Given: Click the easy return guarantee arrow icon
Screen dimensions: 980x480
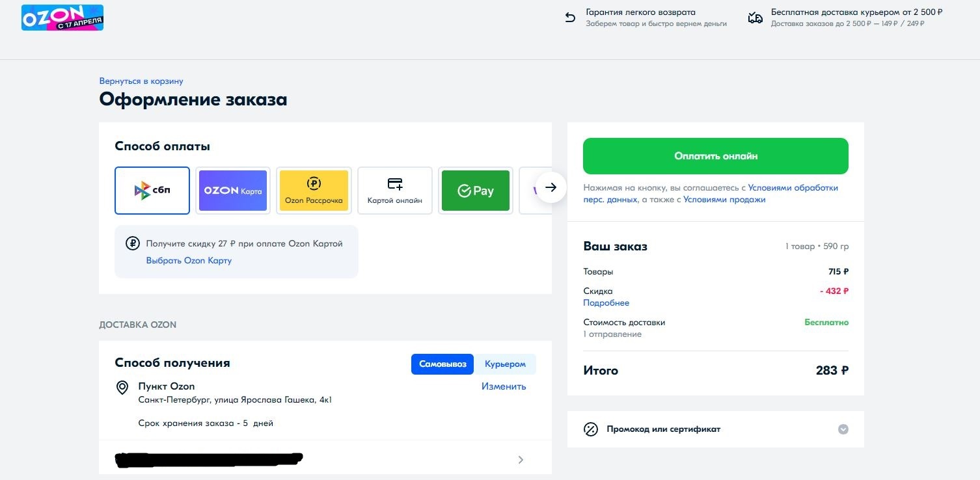Looking at the screenshot, I should (x=570, y=18).
